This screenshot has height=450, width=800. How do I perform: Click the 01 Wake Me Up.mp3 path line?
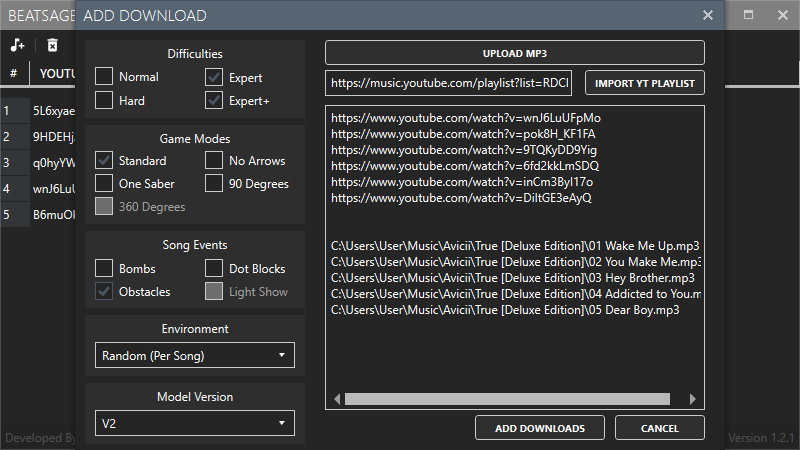(515, 246)
